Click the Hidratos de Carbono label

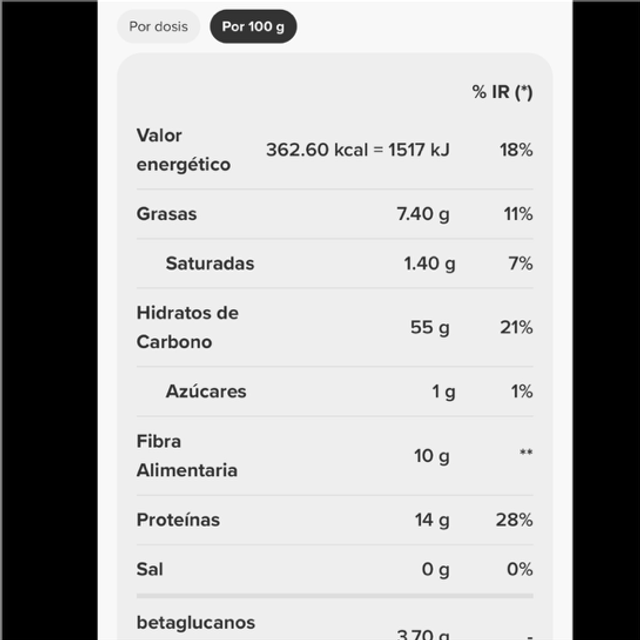point(187,327)
